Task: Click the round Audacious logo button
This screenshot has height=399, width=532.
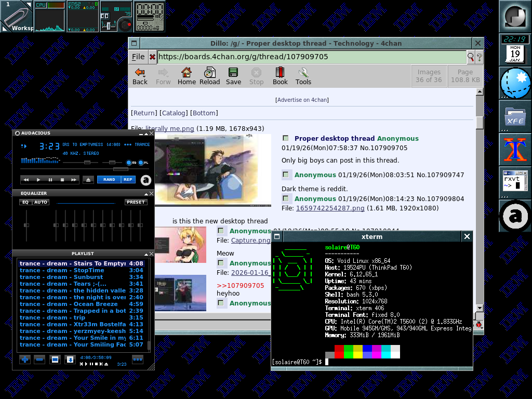Action: coord(146,180)
